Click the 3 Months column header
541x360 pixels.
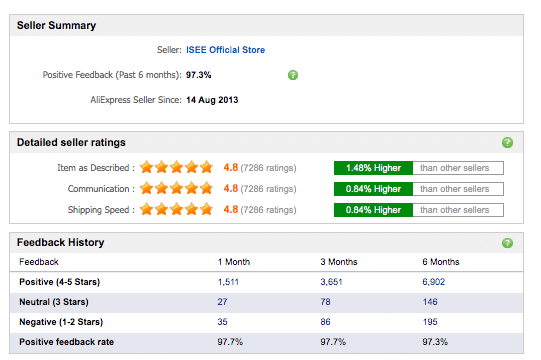(x=338, y=262)
